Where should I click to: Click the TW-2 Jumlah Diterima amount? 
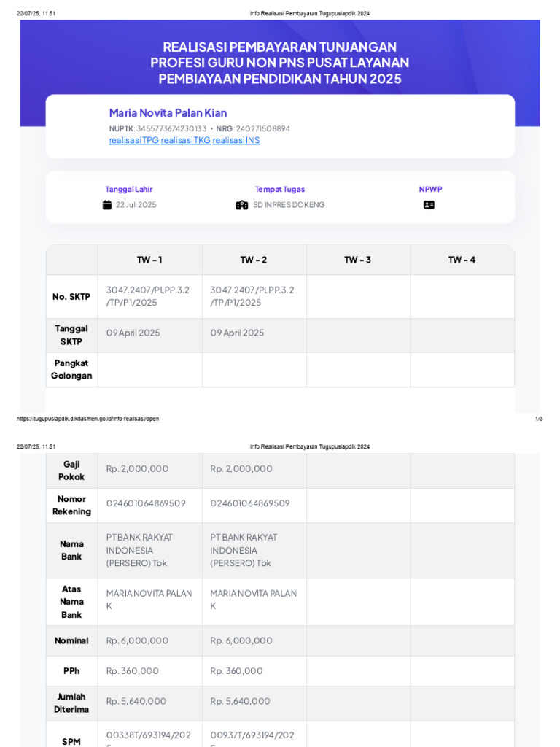pyautogui.click(x=240, y=701)
